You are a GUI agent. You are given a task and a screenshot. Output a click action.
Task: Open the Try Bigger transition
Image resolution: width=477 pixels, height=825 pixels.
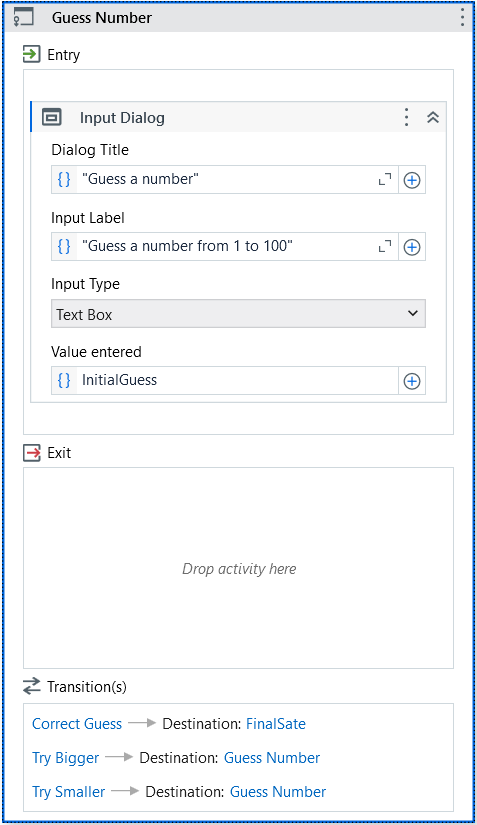[66, 758]
